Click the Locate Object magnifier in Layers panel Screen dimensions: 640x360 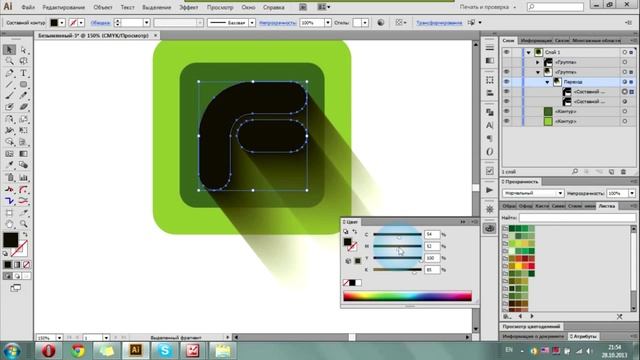tap(575, 172)
